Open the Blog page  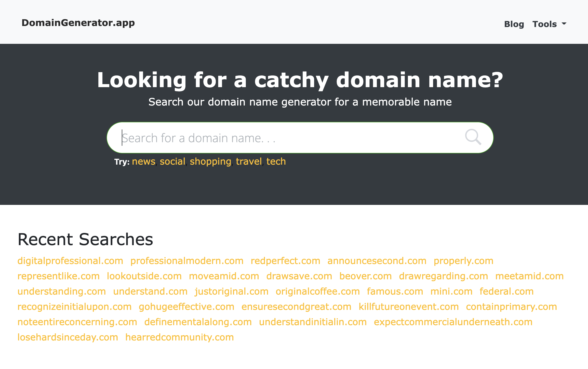point(514,24)
